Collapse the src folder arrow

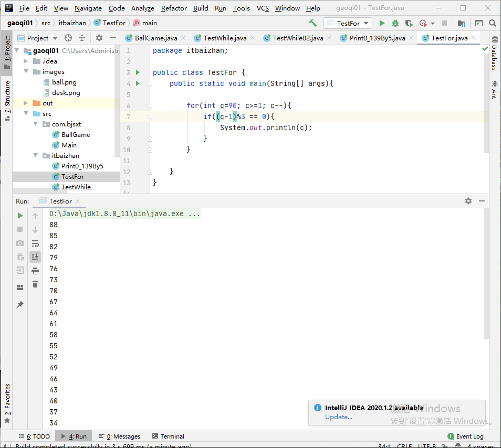click(26, 114)
